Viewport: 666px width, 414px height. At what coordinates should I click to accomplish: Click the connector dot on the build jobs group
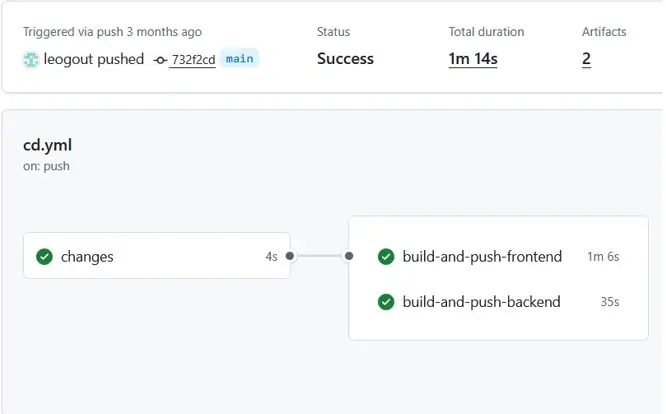click(x=349, y=256)
